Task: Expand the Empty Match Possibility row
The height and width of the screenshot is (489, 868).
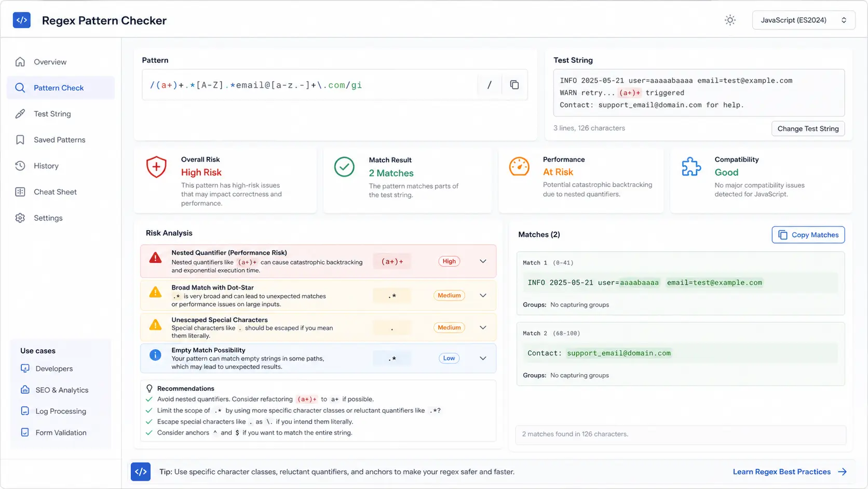Action: coord(483,358)
